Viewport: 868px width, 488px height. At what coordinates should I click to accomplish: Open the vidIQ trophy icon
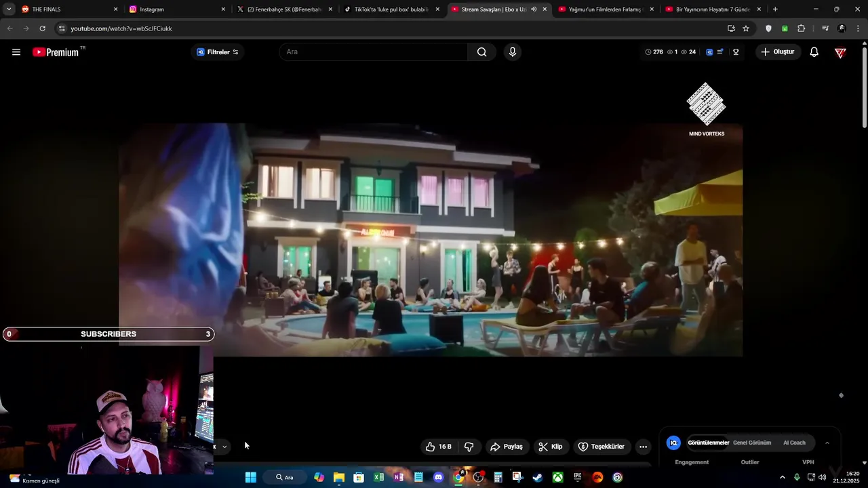736,52
